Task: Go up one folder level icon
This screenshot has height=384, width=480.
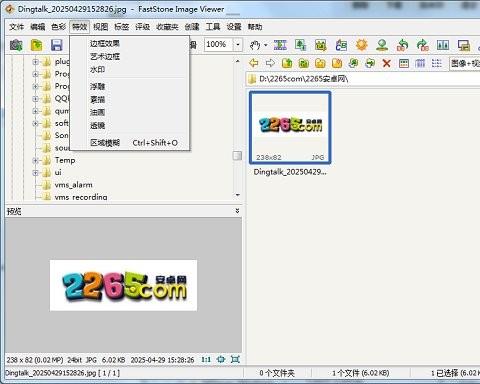Action: (x=287, y=63)
